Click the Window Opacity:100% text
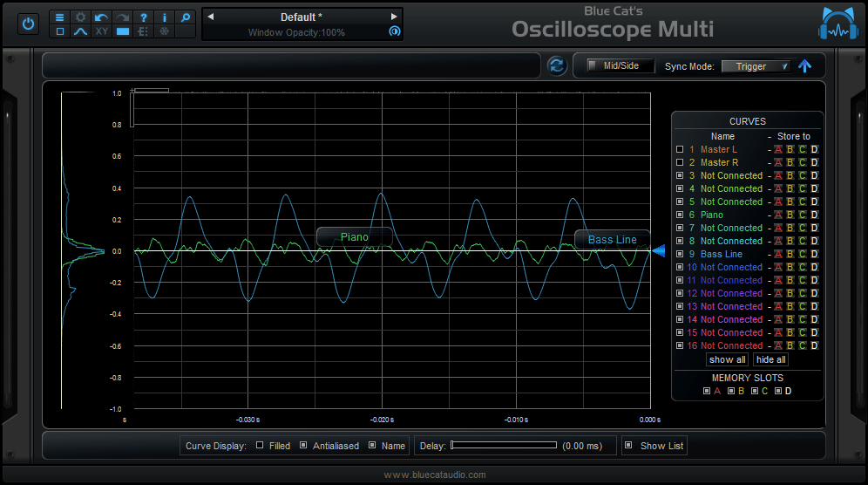 coord(296,32)
